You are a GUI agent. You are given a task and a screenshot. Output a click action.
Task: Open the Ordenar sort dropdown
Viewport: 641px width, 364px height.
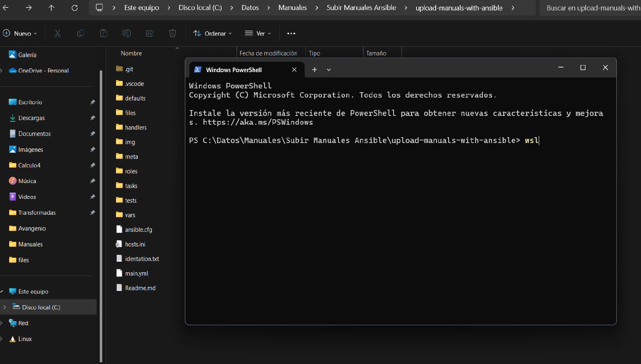coord(212,33)
